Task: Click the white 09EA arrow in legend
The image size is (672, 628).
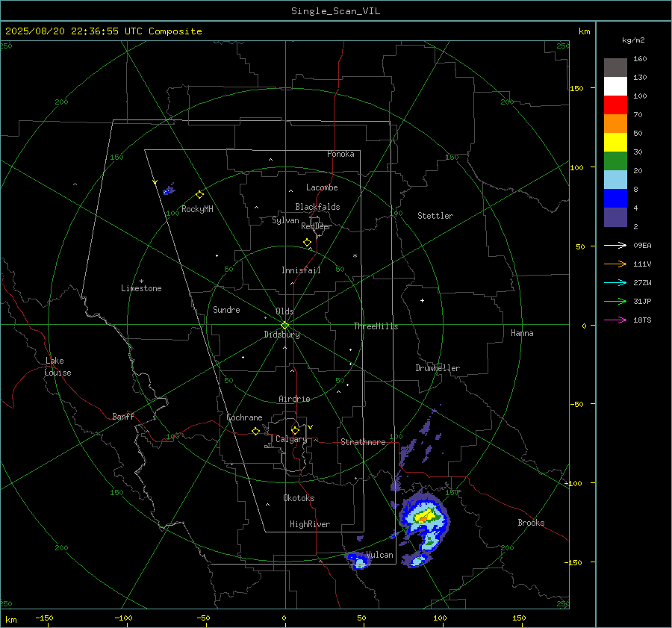Action: 615,245
